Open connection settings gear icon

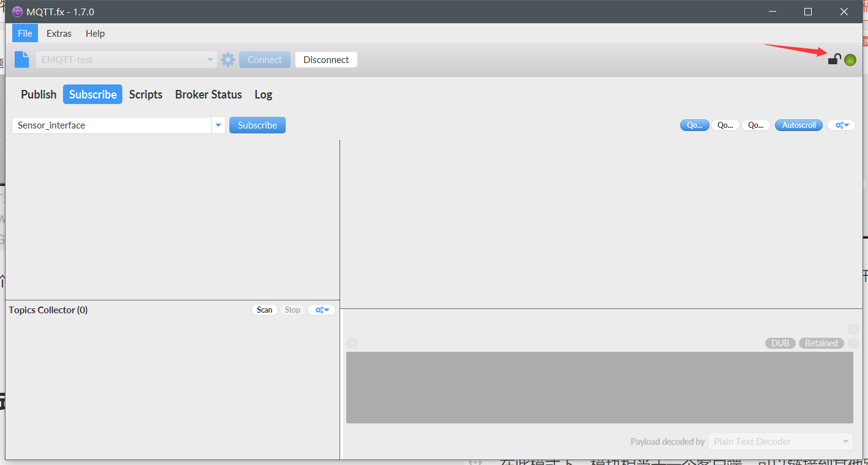[x=228, y=59]
